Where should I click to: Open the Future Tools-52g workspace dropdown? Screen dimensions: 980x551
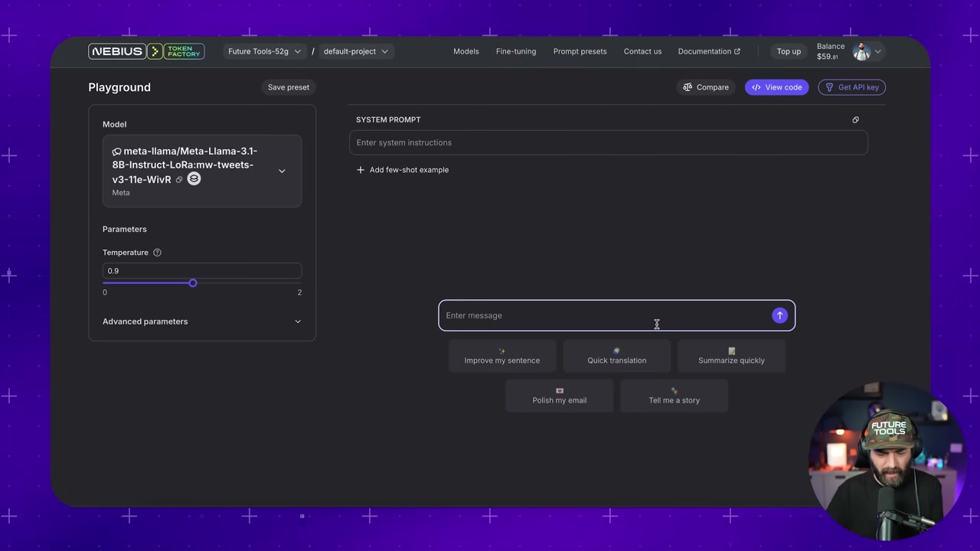[x=264, y=51]
